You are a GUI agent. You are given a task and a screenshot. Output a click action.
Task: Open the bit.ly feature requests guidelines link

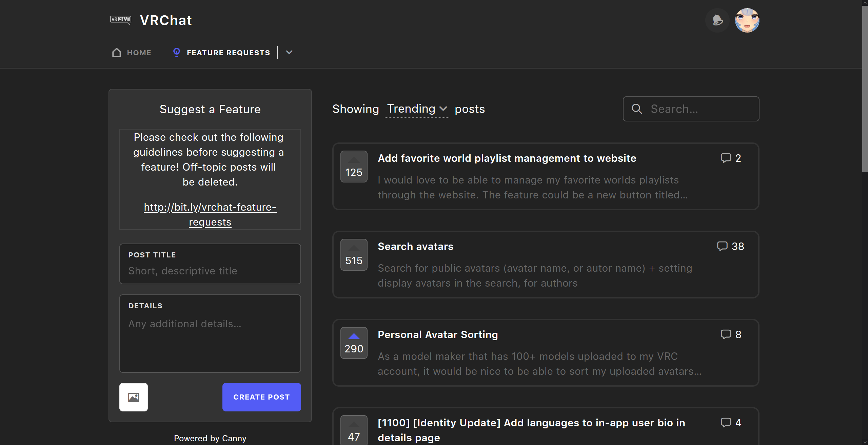210,214
